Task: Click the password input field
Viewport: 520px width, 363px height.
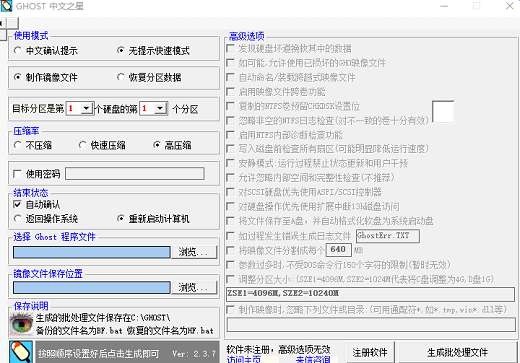Action: [x=135, y=174]
